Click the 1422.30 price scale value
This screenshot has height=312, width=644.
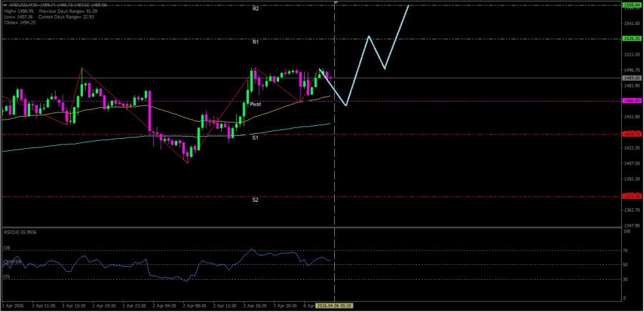tap(632, 148)
